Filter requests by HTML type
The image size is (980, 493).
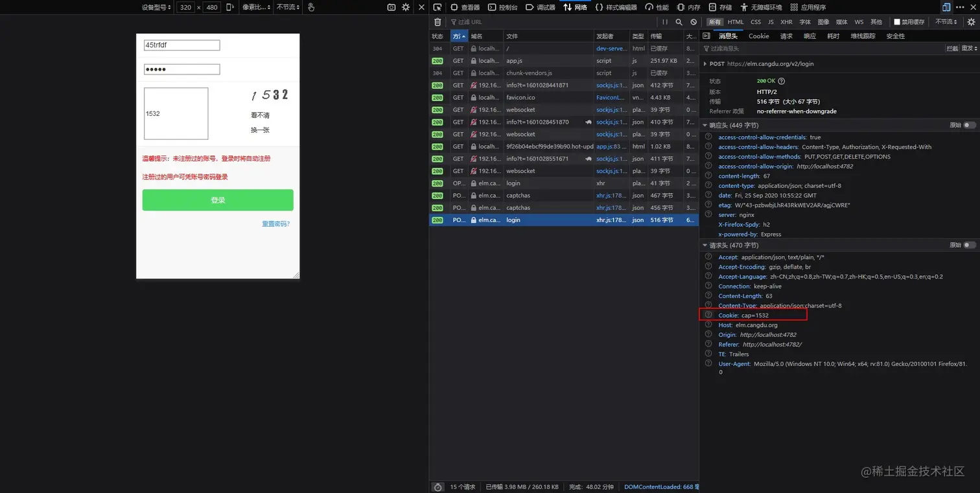[x=736, y=22]
